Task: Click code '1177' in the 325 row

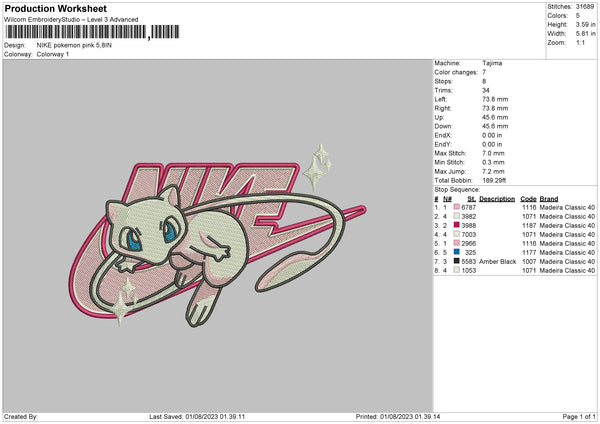Action: pyautogui.click(x=529, y=253)
